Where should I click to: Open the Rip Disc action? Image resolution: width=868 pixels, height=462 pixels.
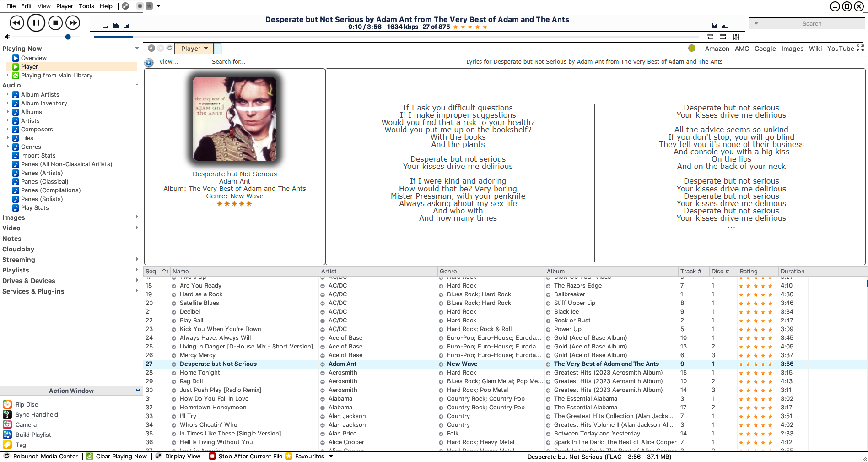(x=7, y=404)
